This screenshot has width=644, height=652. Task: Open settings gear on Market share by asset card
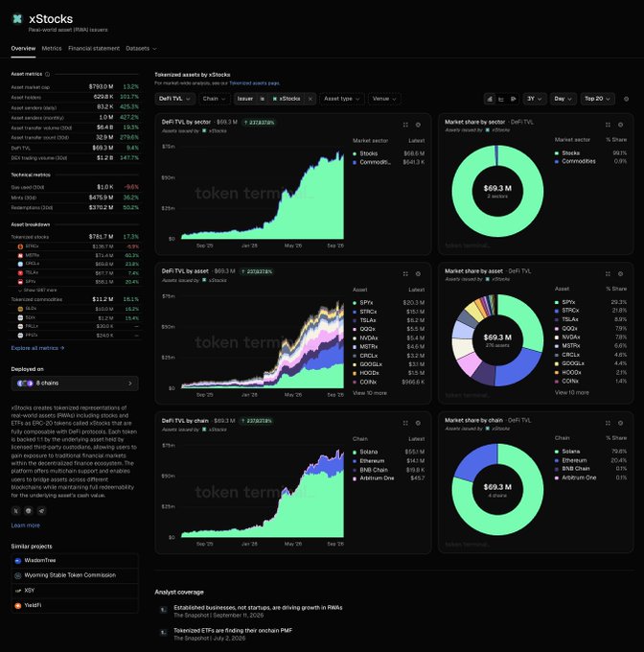620,274
